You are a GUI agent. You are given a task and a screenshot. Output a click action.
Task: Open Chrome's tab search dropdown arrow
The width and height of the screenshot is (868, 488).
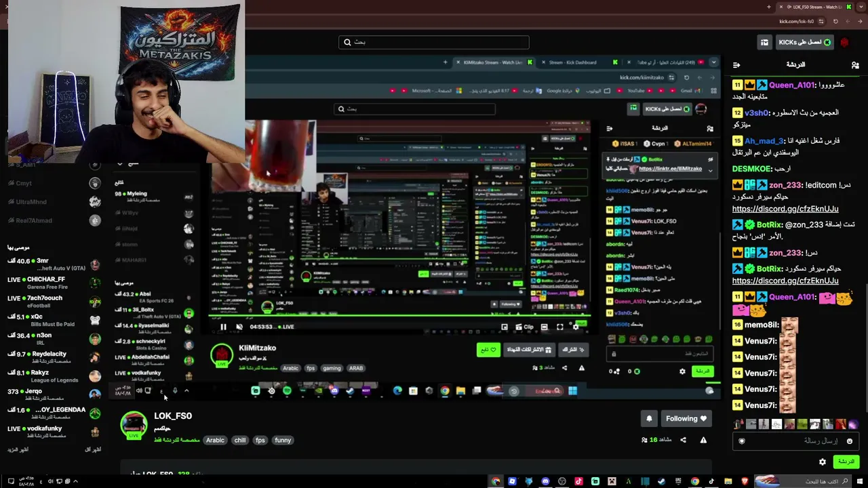coord(863,7)
